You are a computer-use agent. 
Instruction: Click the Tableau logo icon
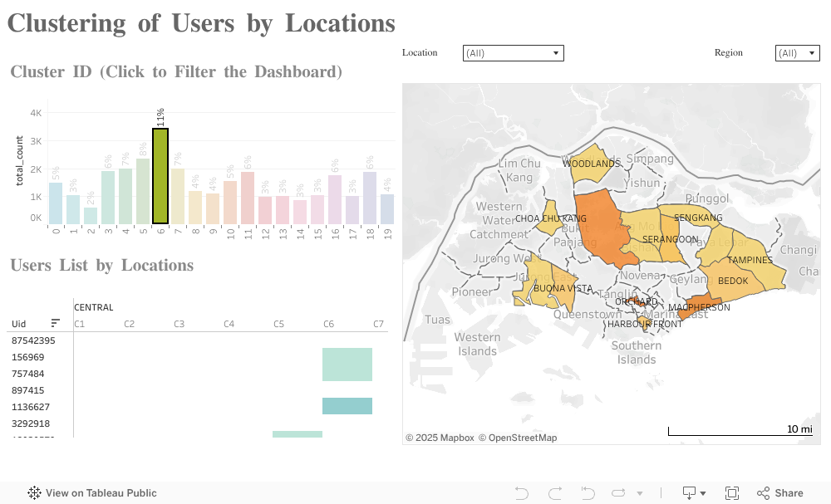(34, 493)
